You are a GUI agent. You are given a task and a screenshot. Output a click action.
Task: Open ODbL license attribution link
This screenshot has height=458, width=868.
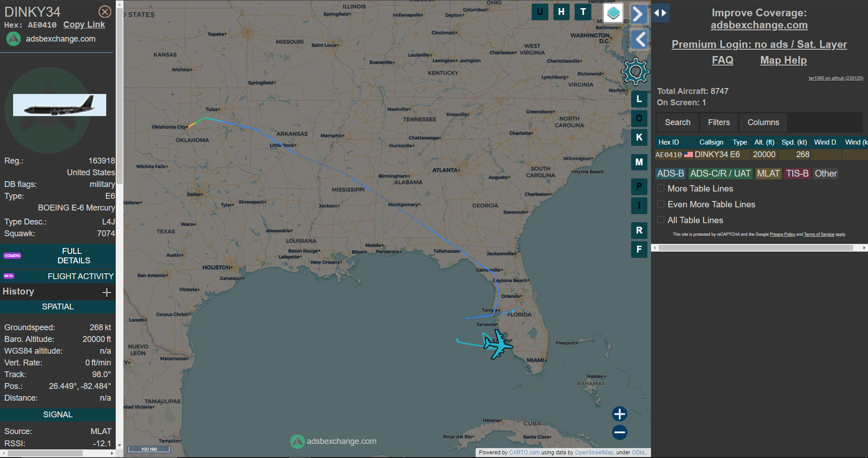tap(639, 453)
